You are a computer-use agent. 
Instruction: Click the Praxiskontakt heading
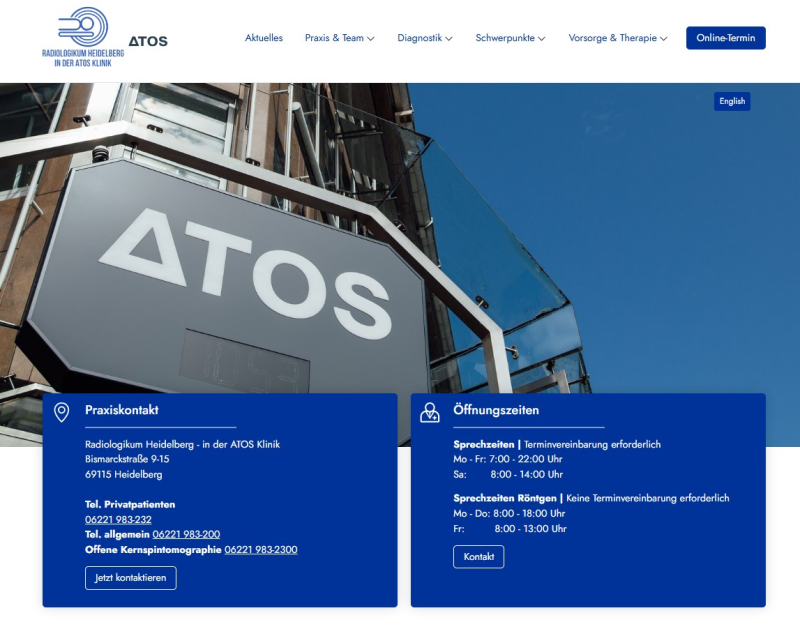click(x=122, y=410)
